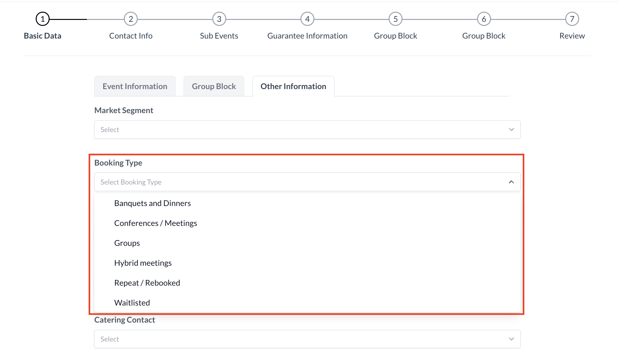Click step 2 Contact Info circle
This screenshot has height=364, width=618.
pos(130,18)
